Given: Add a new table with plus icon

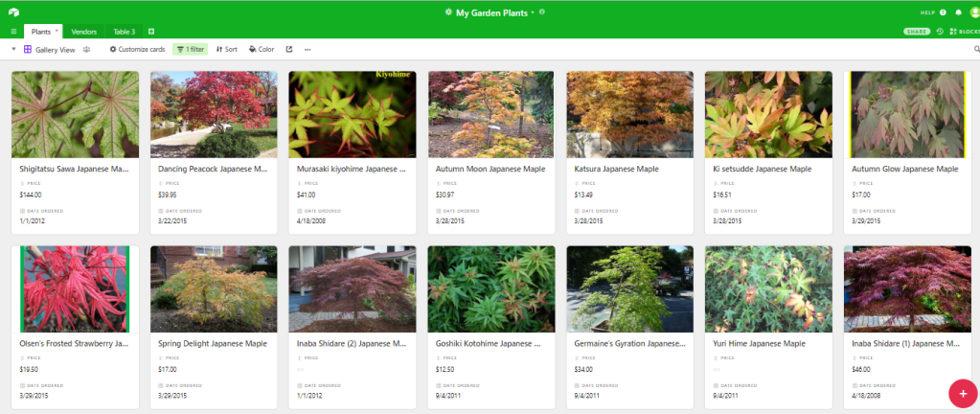Looking at the screenshot, I should (x=151, y=32).
